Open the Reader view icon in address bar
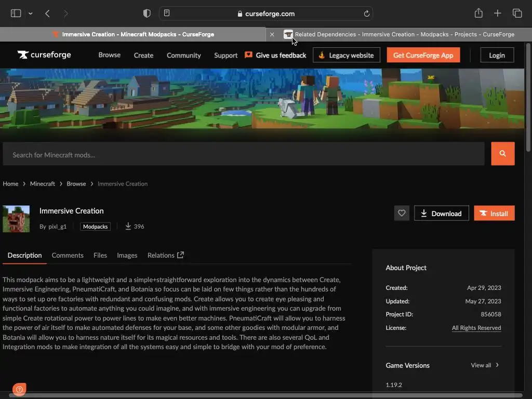 coord(167,13)
